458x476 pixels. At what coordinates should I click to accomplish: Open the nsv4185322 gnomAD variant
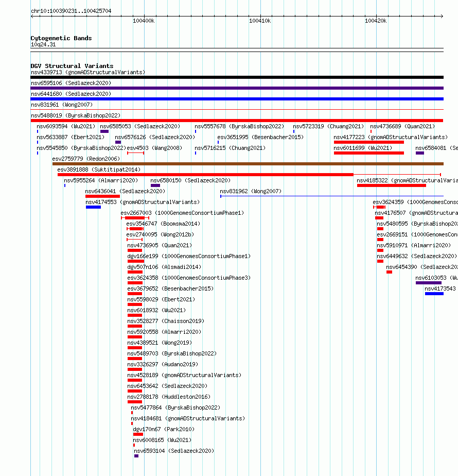407,181
